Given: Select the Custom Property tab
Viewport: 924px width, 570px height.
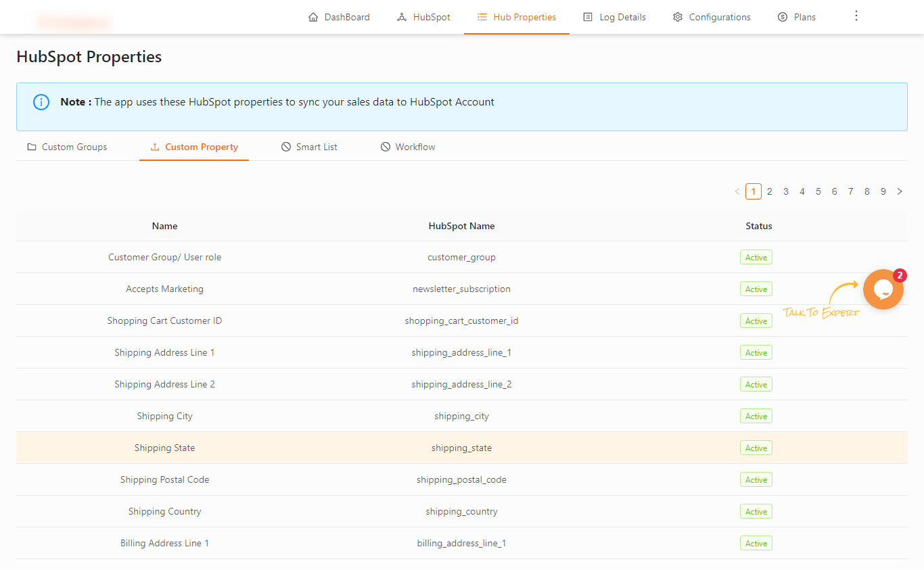Looking at the screenshot, I should pos(194,147).
